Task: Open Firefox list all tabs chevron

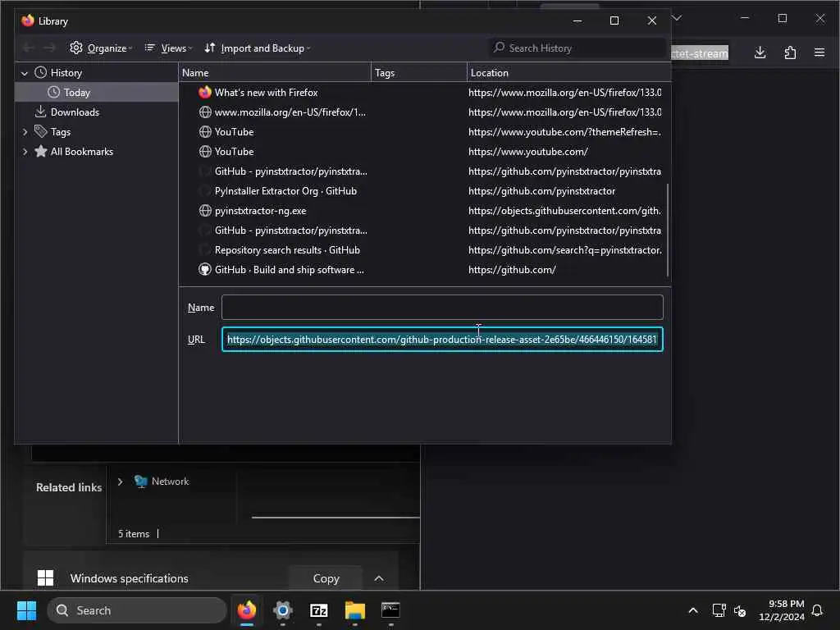Action: point(677,18)
